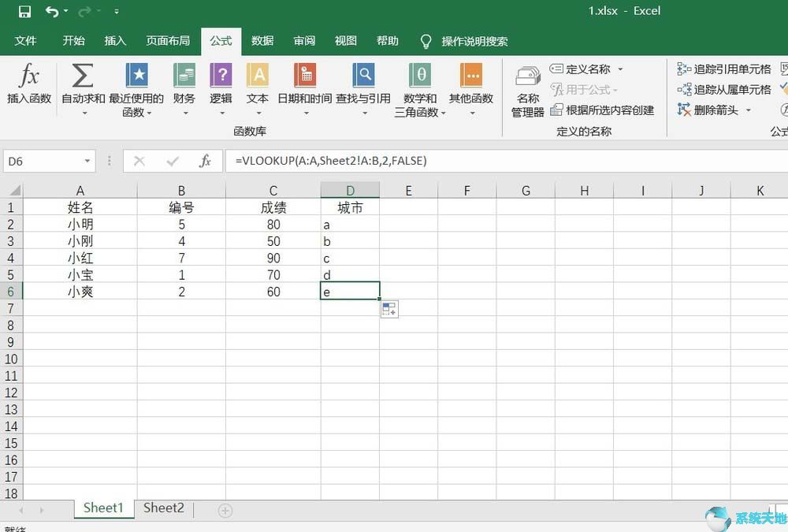788x532 pixels.
Task: Click the 成绩 cell with value 90
Action: coord(273,258)
